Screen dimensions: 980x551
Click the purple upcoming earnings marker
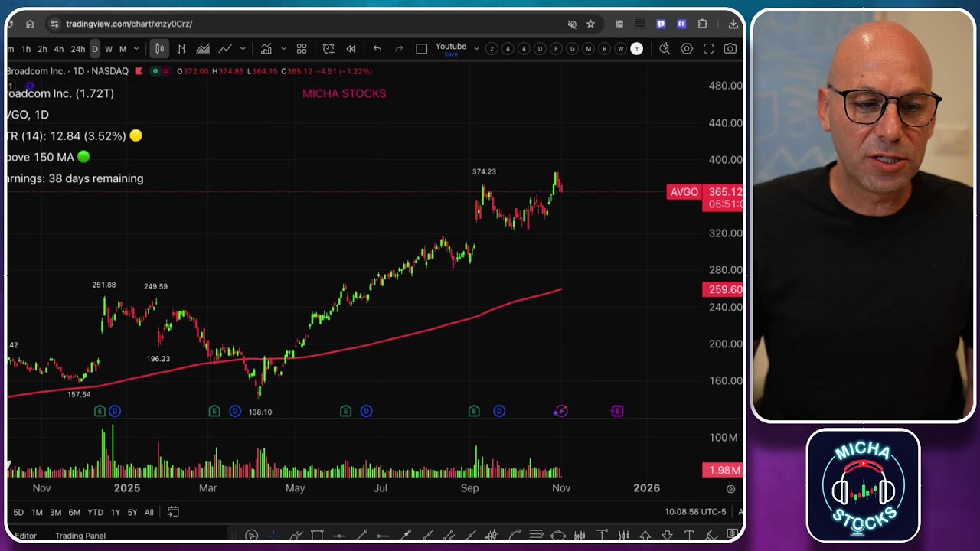(617, 411)
